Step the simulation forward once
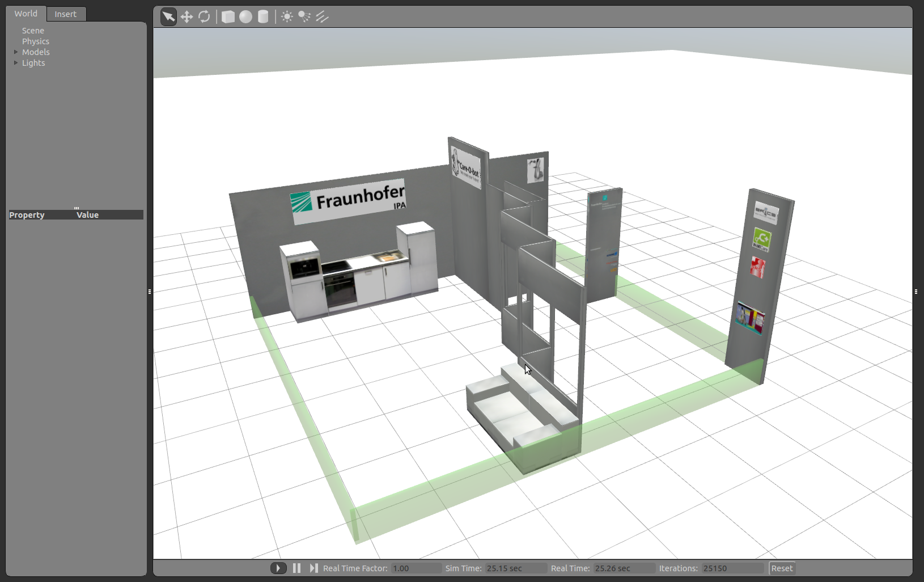The width and height of the screenshot is (924, 582). pyautogui.click(x=313, y=568)
